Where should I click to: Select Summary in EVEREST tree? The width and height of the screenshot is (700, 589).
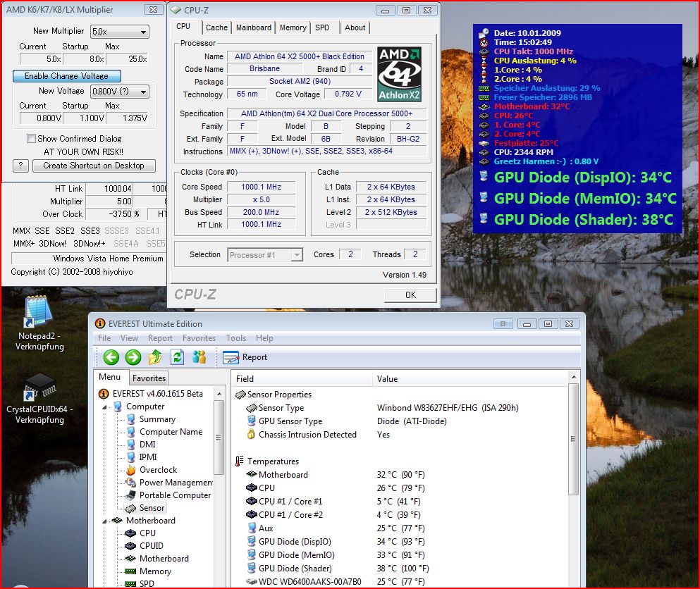(x=157, y=419)
